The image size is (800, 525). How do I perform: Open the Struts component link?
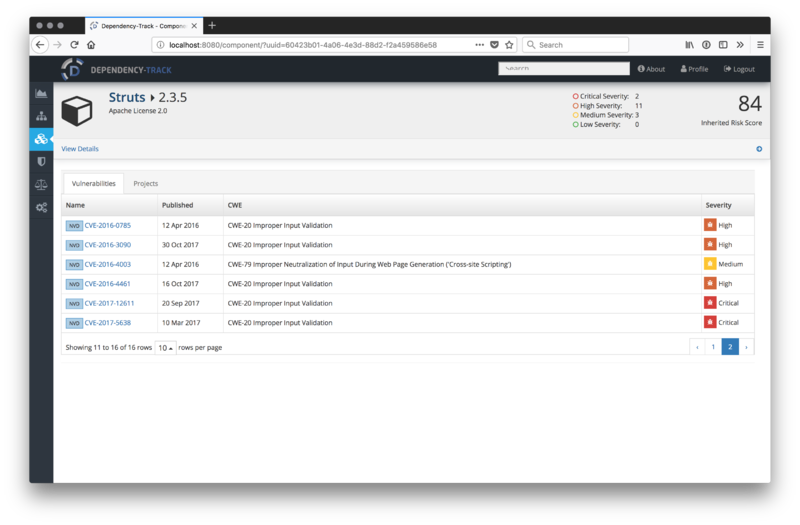(x=127, y=97)
